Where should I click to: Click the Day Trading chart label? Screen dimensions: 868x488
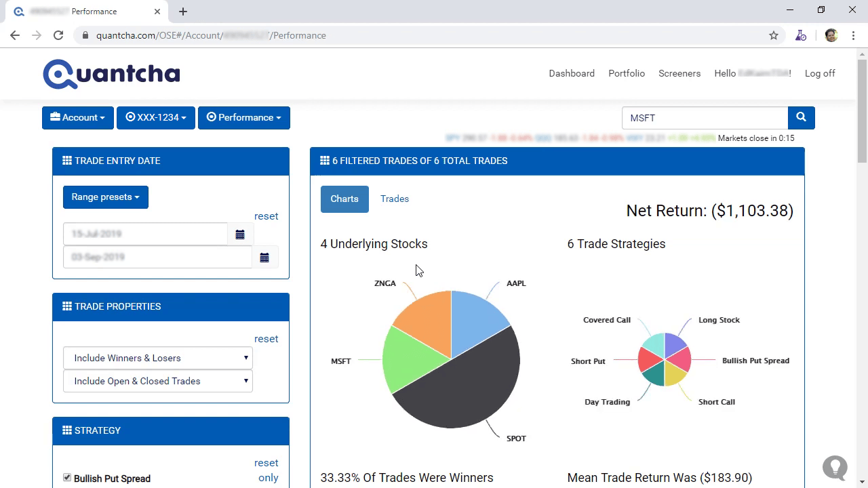pyautogui.click(x=607, y=402)
